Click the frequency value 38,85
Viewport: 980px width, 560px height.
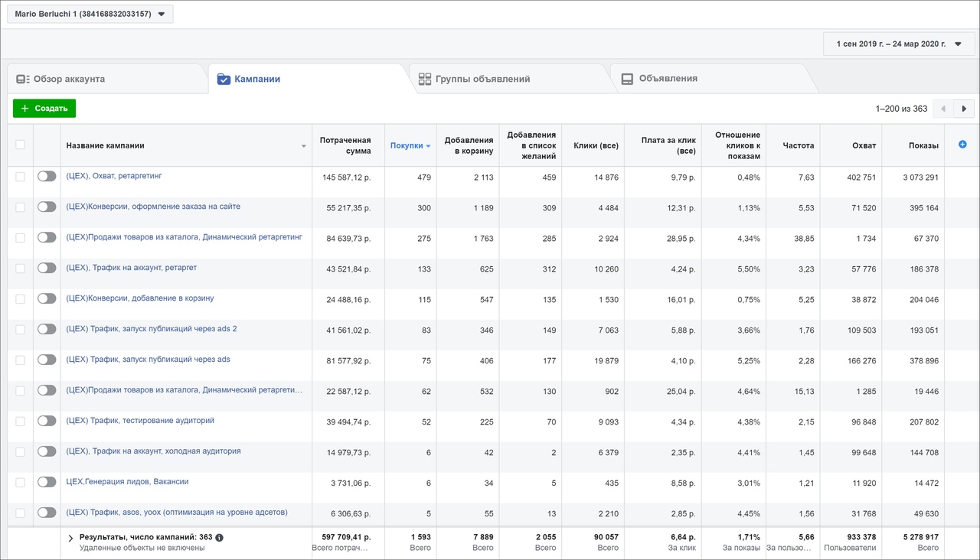point(804,239)
